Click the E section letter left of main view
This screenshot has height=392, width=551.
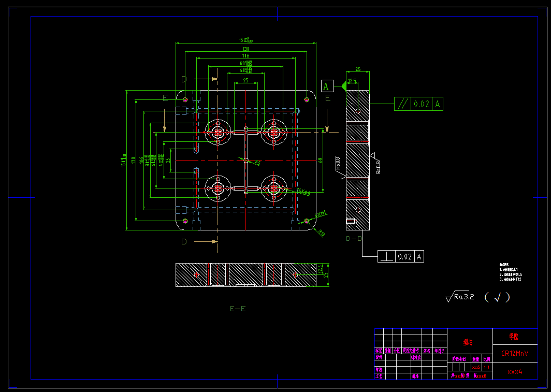click(x=166, y=98)
